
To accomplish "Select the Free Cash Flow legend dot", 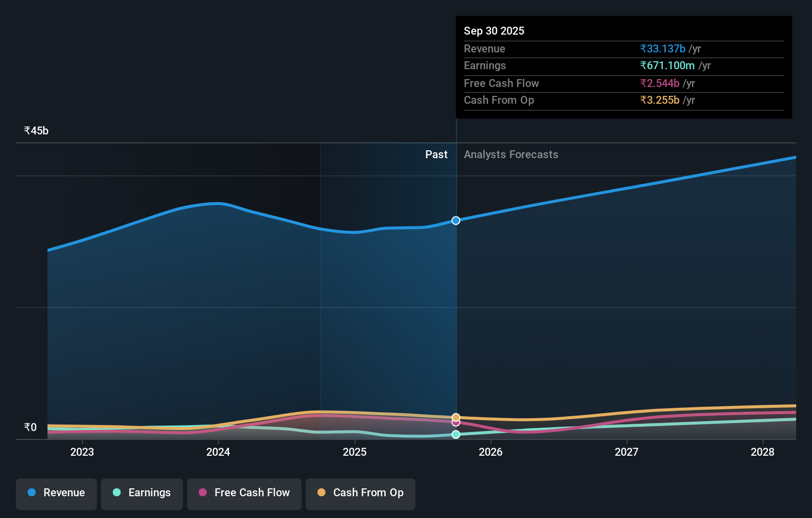I will click(x=204, y=493).
